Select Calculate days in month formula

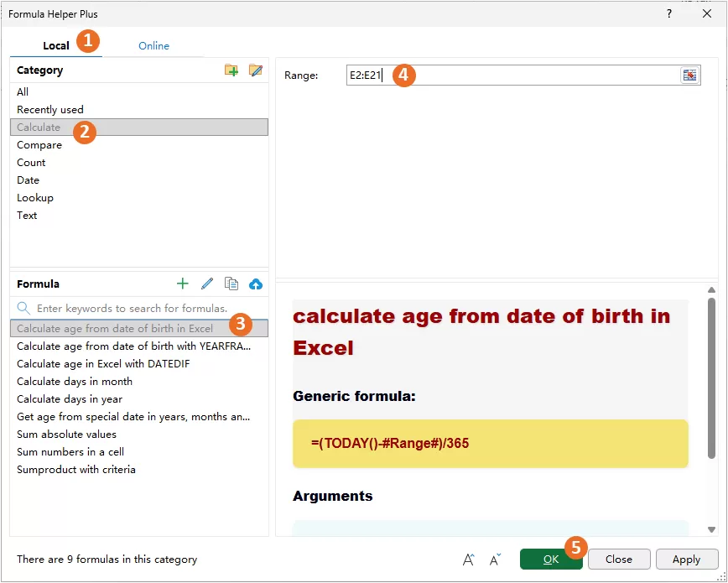coord(139,382)
